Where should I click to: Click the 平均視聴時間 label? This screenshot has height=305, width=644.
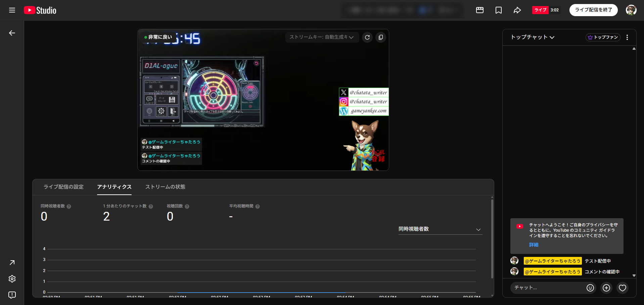[241, 206]
